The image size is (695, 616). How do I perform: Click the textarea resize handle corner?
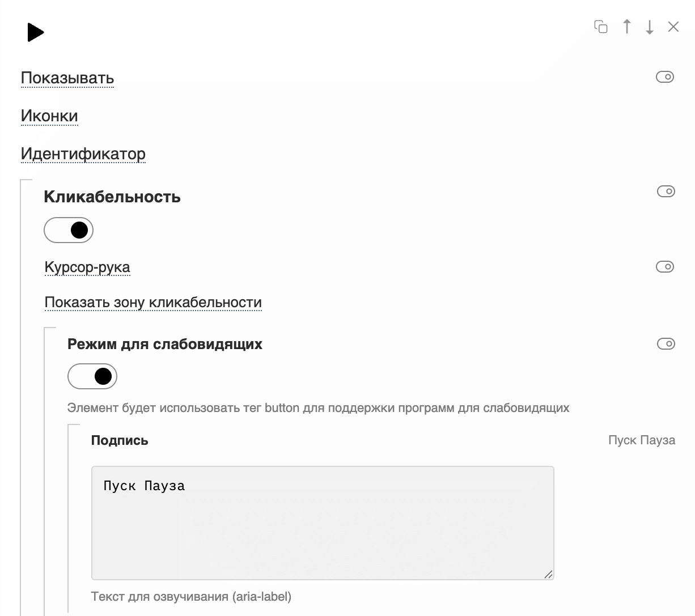(x=548, y=574)
